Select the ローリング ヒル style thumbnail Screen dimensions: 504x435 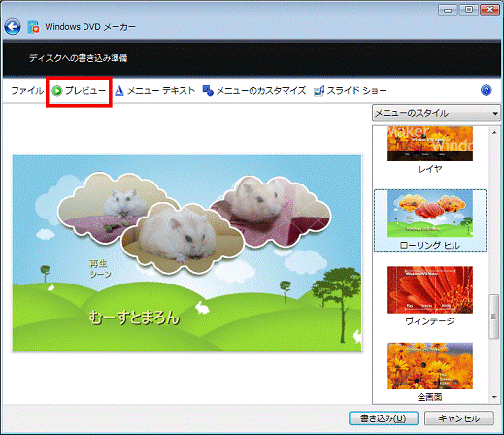point(430,214)
